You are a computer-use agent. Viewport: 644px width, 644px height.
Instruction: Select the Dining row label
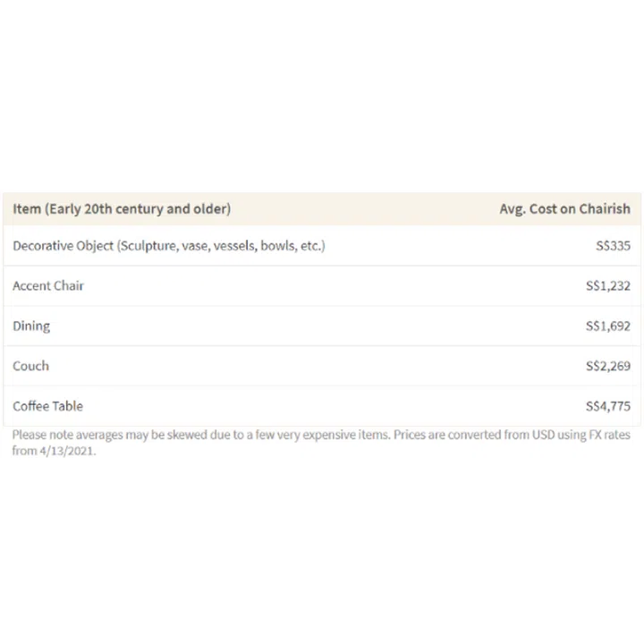[x=31, y=326]
